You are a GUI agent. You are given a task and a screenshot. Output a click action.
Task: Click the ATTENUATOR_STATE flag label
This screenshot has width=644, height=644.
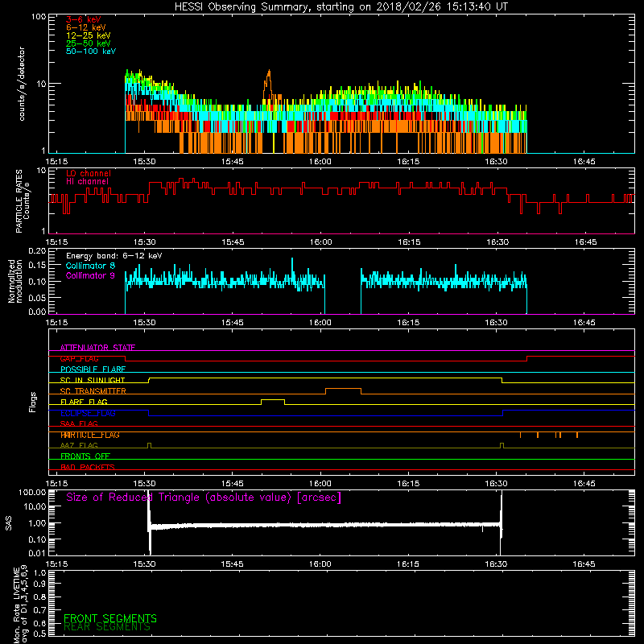point(97,348)
